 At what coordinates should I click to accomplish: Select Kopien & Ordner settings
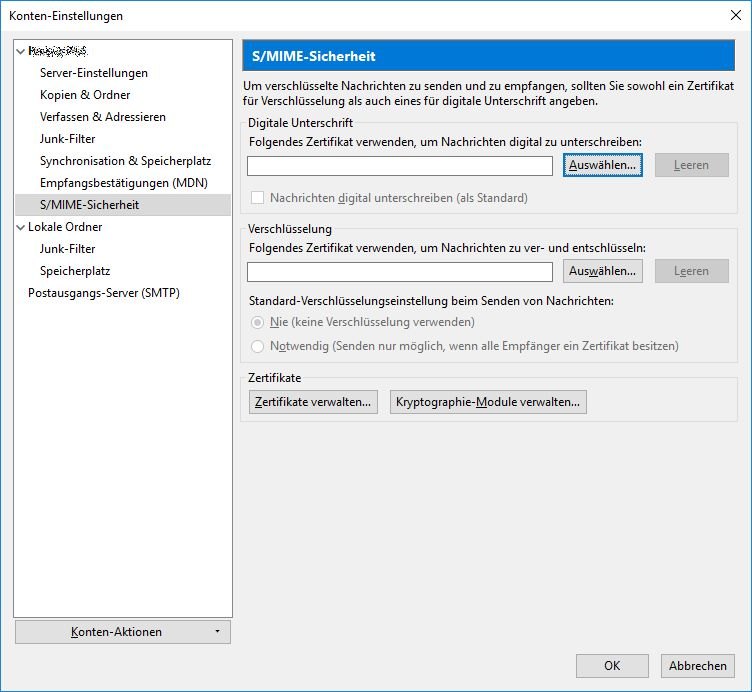[85, 95]
